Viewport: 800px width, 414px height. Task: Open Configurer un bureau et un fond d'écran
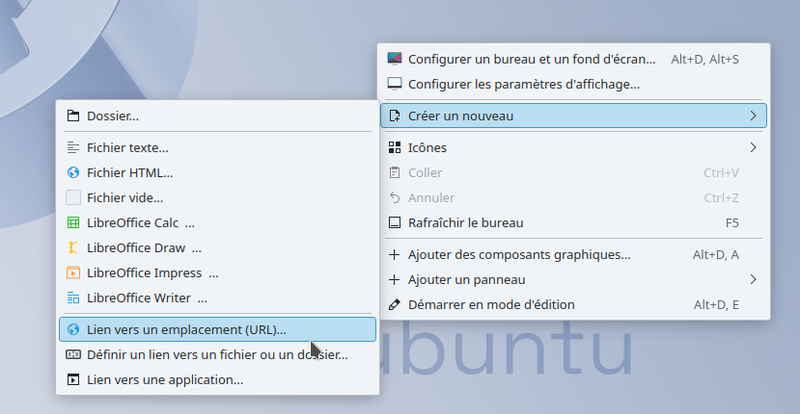pyautogui.click(x=531, y=59)
